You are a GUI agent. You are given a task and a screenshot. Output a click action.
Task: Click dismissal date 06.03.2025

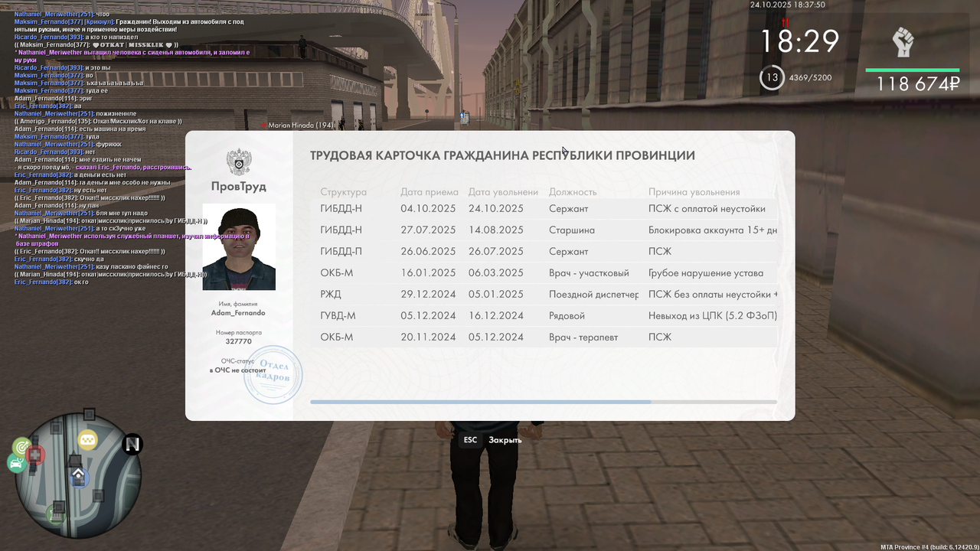[x=496, y=272]
